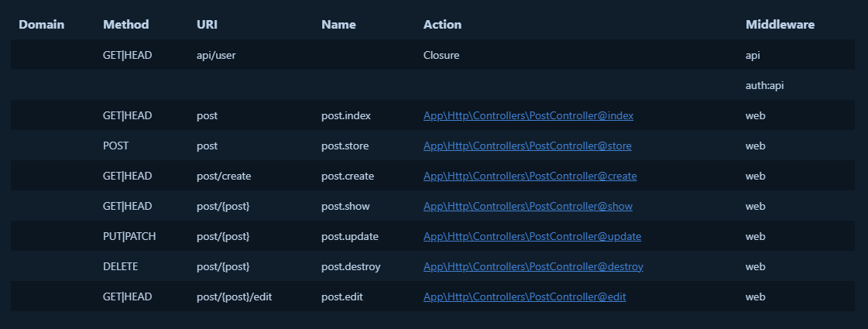Select the Action column header
The width and height of the screenshot is (868, 329).
442,25
